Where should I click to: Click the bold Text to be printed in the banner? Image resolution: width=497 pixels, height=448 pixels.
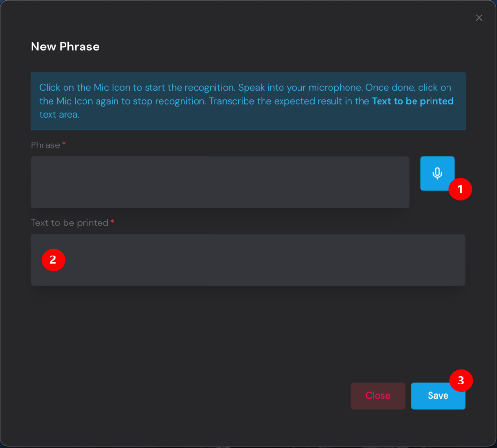(x=413, y=101)
